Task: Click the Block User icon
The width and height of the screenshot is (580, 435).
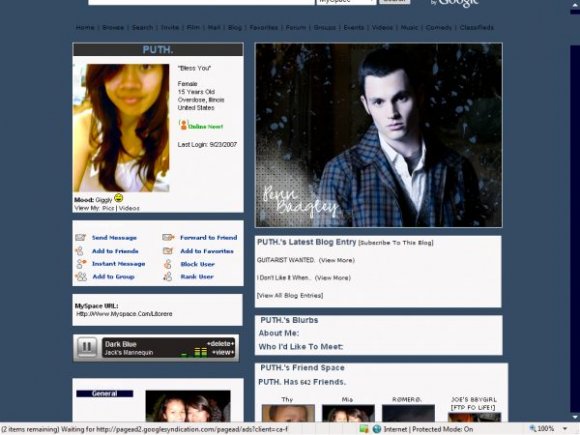Action: click(168, 264)
